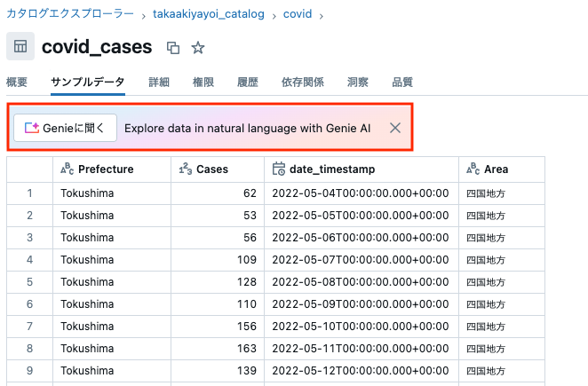This screenshot has width=588, height=386.
Task: Click the Cases numeric type icon
Action: coord(186,169)
